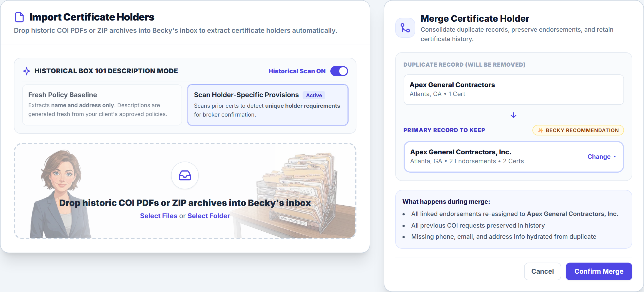
Task: Cancel the merge
Action: coord(542,271)
